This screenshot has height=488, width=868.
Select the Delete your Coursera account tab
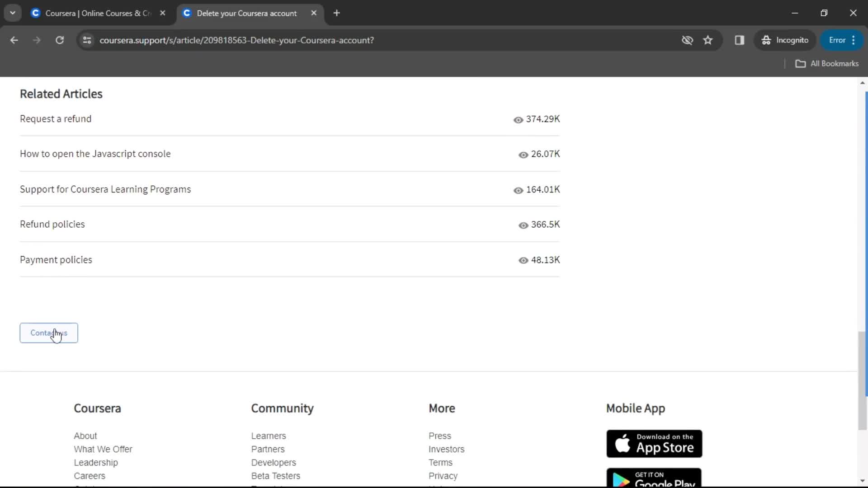247,13
